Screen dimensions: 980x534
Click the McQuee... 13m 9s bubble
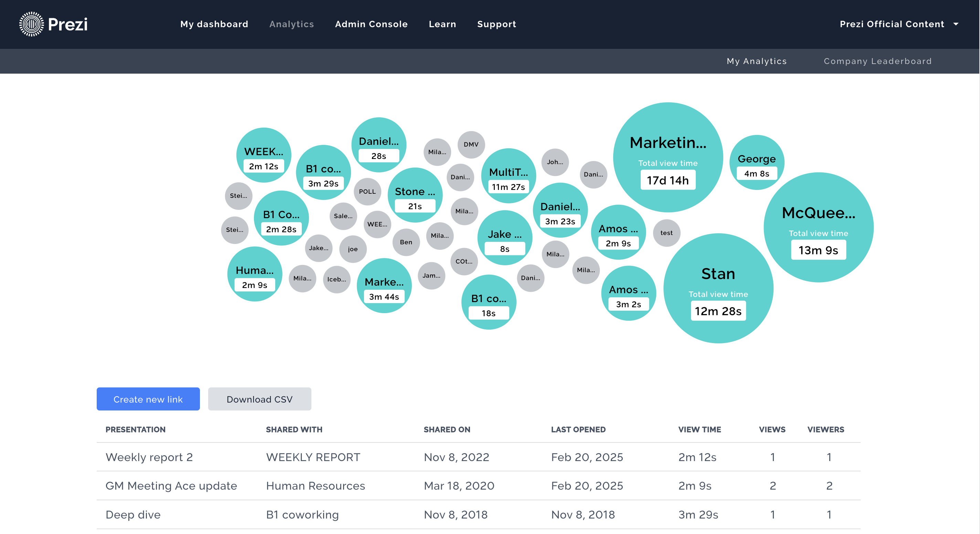pos(818,227)
